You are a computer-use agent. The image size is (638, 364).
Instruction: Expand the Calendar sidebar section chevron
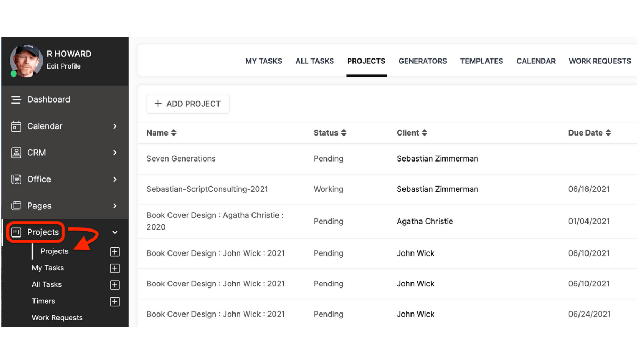coord(115,126)
